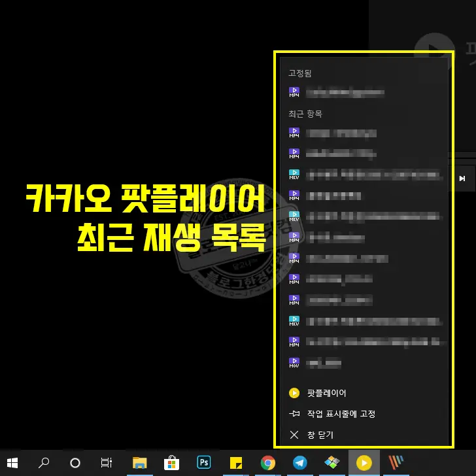Switch to Google Chrome on the taskbar
This screenshot has width=476, height=476.
[268, 463]
